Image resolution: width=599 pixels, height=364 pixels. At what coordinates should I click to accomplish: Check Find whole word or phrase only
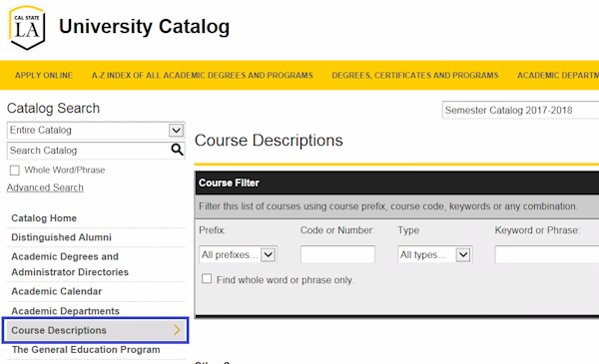[x=207, y=279]
